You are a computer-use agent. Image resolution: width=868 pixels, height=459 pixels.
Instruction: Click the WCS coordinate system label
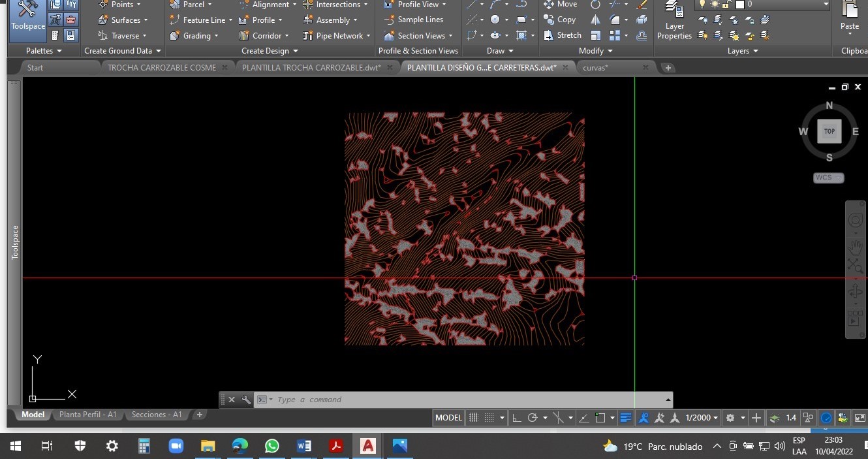tap(829, 178)
